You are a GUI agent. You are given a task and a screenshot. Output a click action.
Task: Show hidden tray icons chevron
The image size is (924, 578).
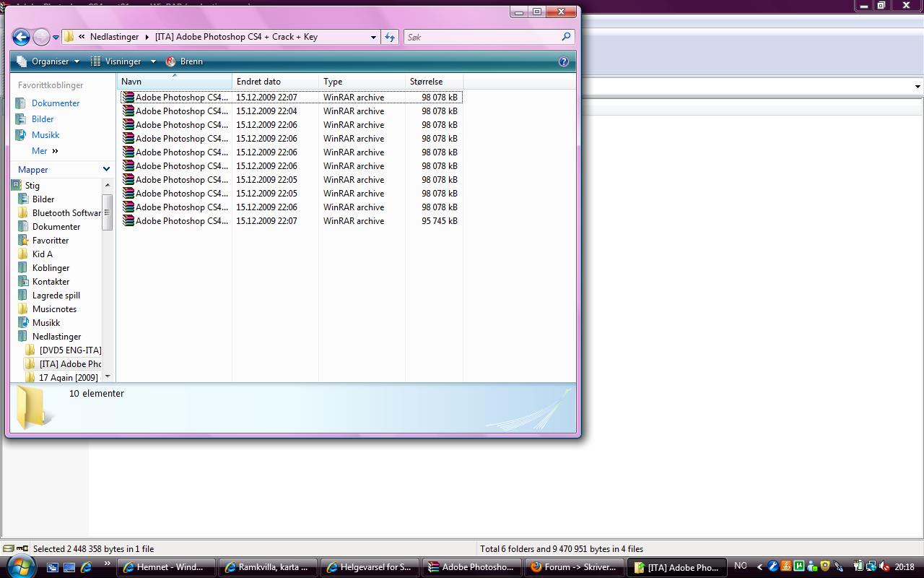pyautogui.click(x=759, y=567)
